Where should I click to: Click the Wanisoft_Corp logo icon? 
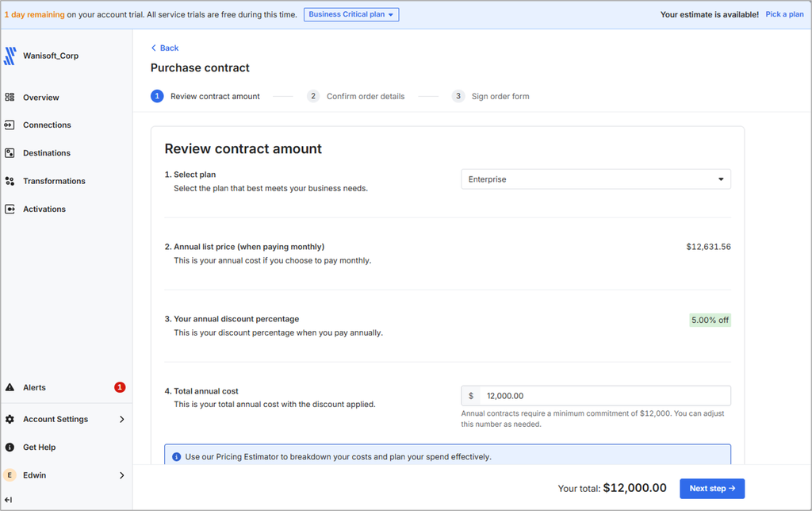point(10,56)
